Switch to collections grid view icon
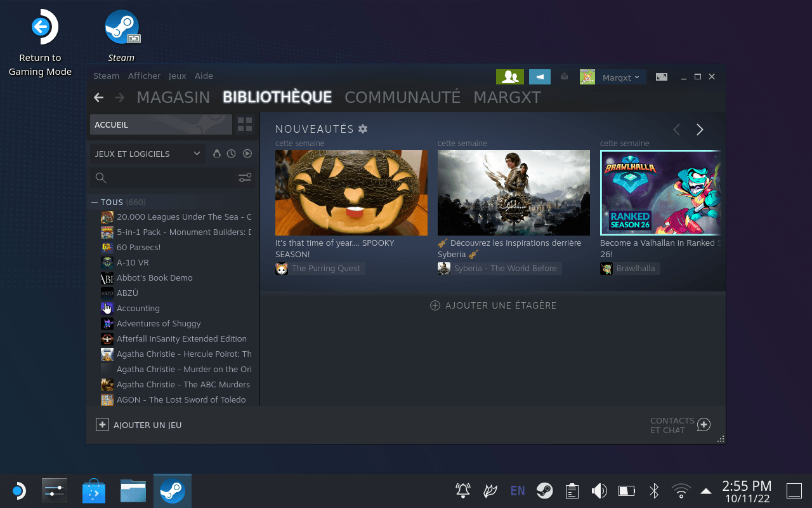Screen dimensions: 812x508 coord(245,124)
